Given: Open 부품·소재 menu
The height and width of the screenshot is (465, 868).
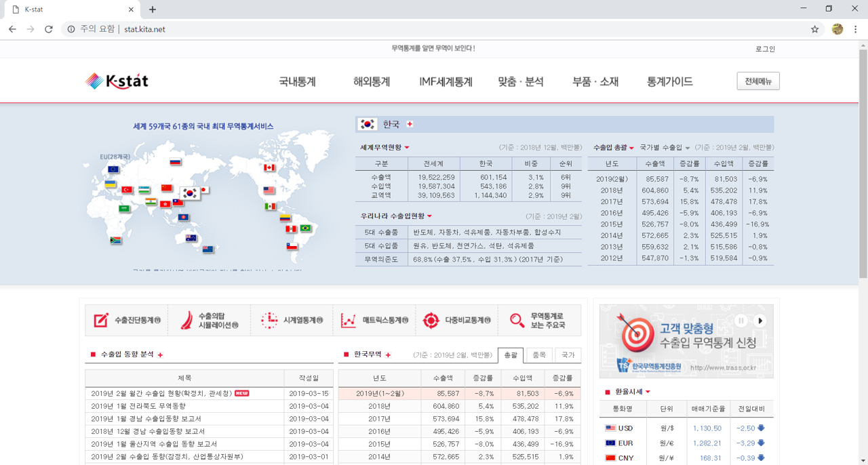Looking at the screenshot, I should click(x=595, y=81).
